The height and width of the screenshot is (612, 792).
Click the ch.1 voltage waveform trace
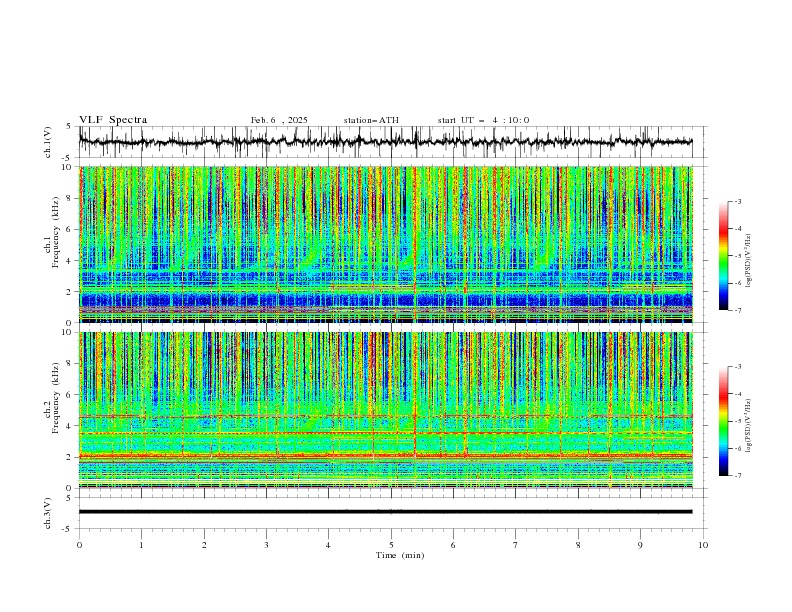coord(385,141)
